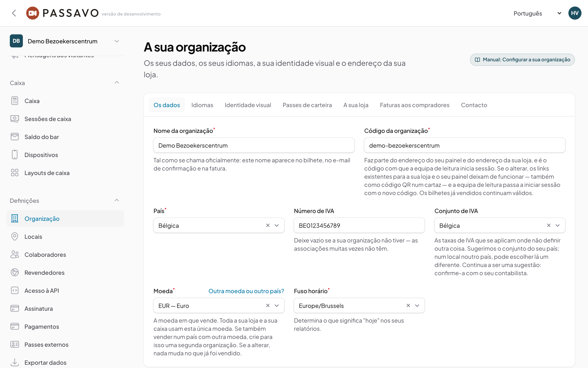Open the Português language dropdown
This screenshot has height=368, width=588.
(x=537, y=13)
